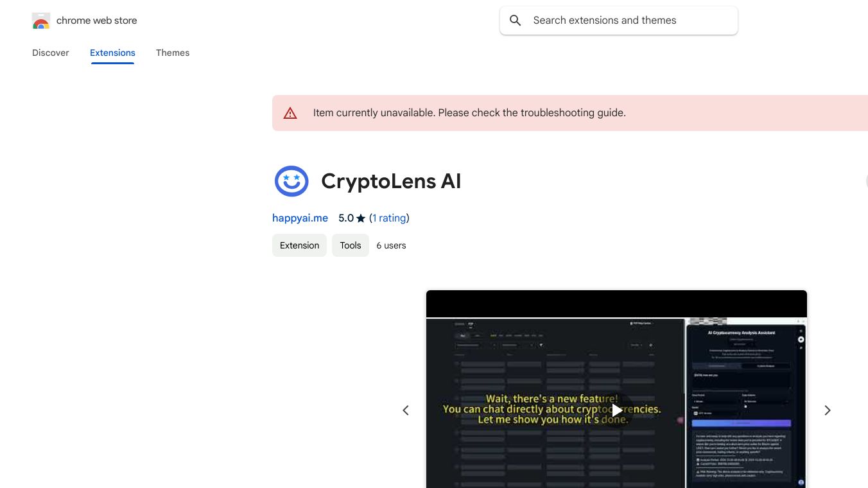Switch to the Themes tab
The height and width of the screenshot is (488, 868).
click(173, 53)
